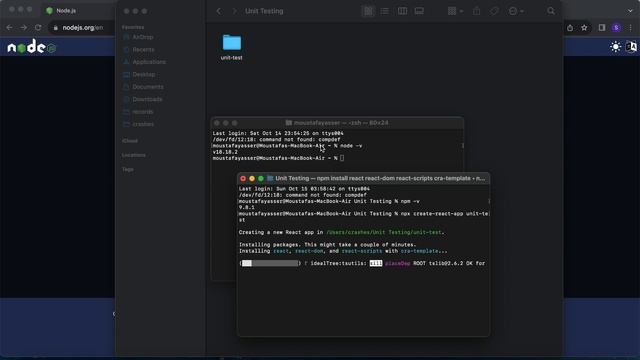The image size is (640, 360).
Task: Click the Finder share icon
Action: [476, 11]
